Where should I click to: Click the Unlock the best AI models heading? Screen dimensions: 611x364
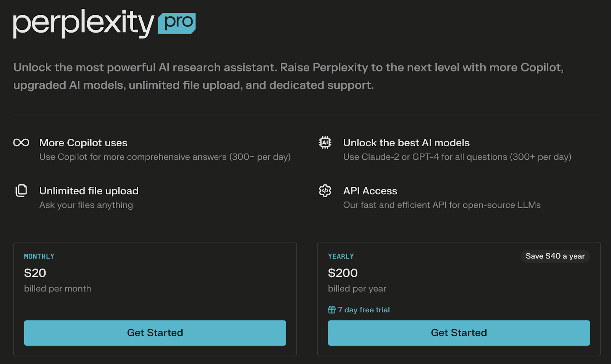406,143
